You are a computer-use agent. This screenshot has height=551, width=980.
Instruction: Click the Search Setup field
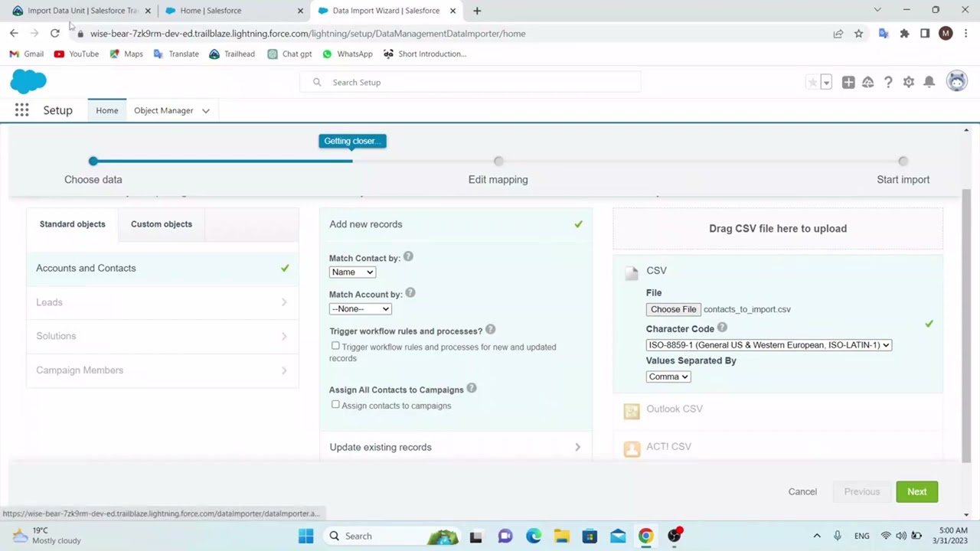click(471, 82)
